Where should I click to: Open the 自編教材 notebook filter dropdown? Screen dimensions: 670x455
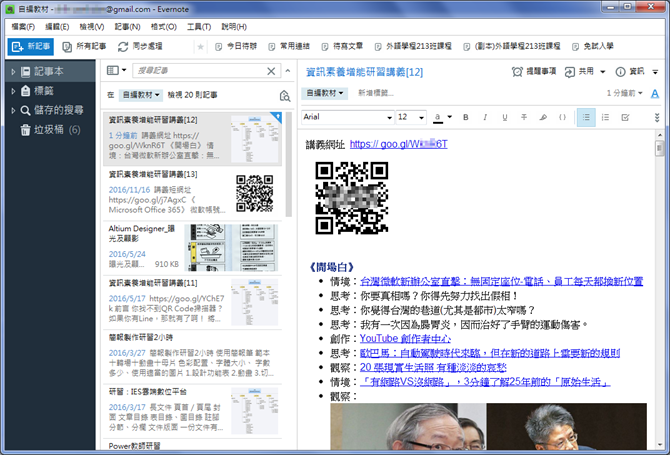pyautogui.click(x=141, y=95)
